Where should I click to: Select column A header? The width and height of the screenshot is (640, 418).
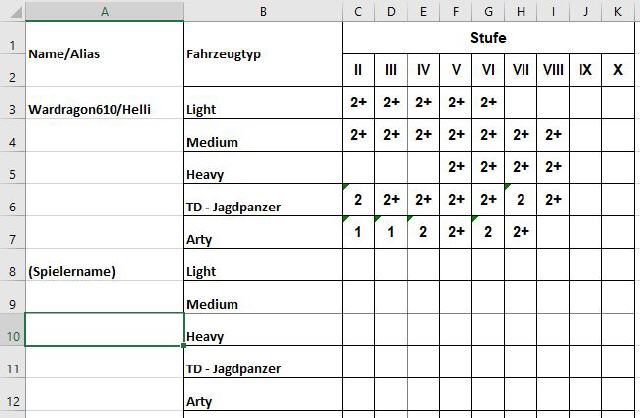point(104,11)
